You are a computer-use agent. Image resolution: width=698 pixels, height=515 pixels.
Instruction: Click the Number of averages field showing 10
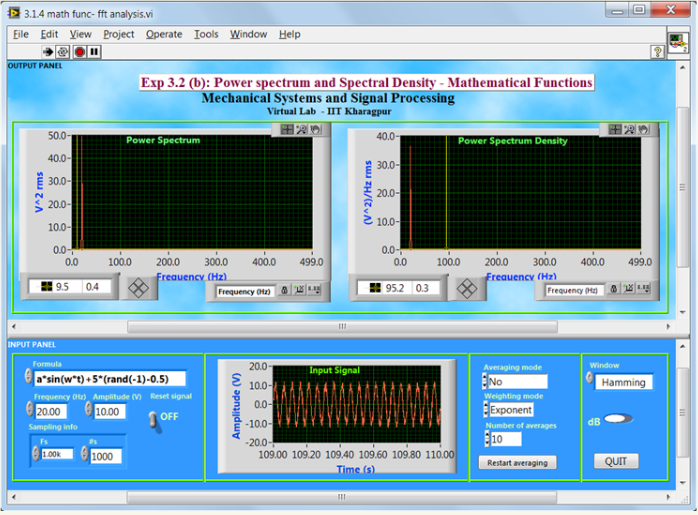pyautogui.click(x=506, y=439)
